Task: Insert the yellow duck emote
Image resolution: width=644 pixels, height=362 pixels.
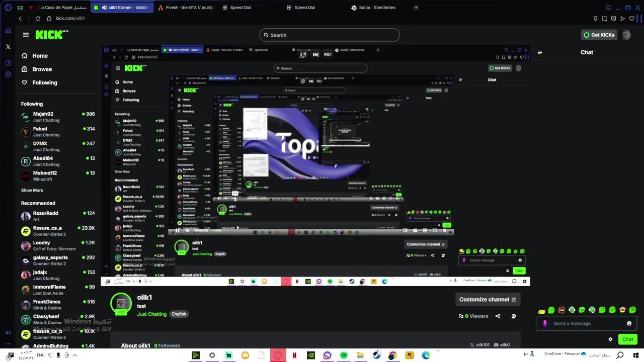Action: [541, 310]
